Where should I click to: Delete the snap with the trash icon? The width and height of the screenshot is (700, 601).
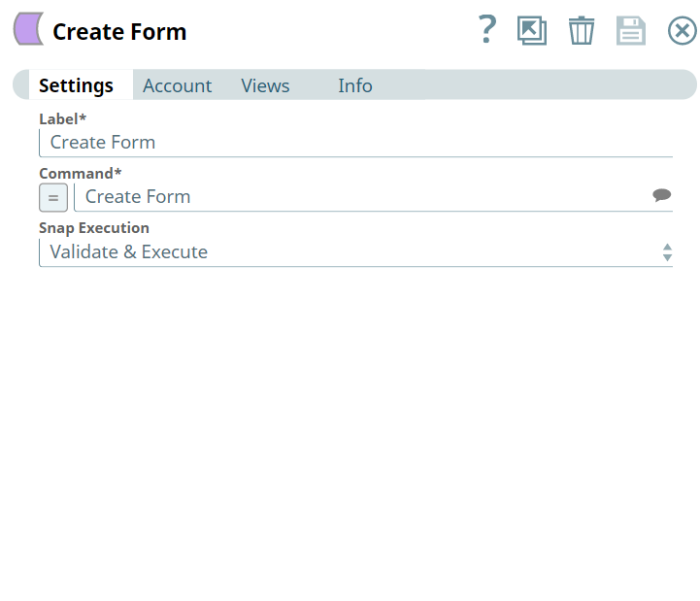click(x=582, y=30)
